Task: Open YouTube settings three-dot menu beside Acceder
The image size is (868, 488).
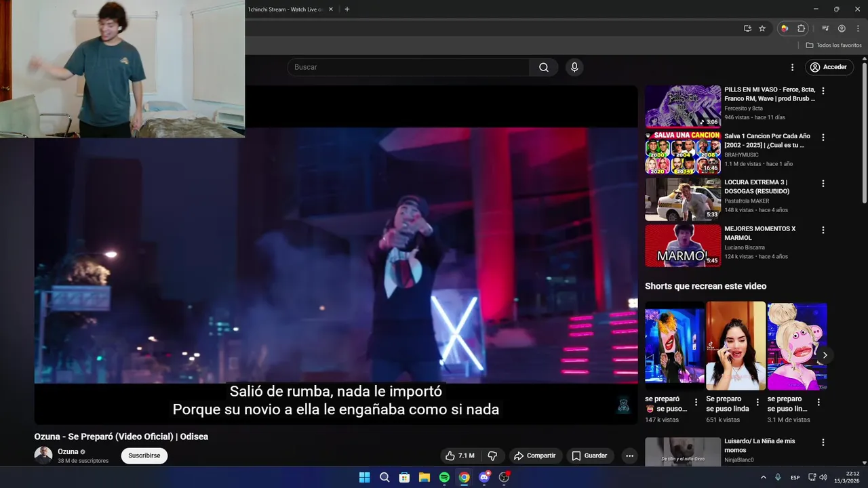Action: (x=792, y=67)
